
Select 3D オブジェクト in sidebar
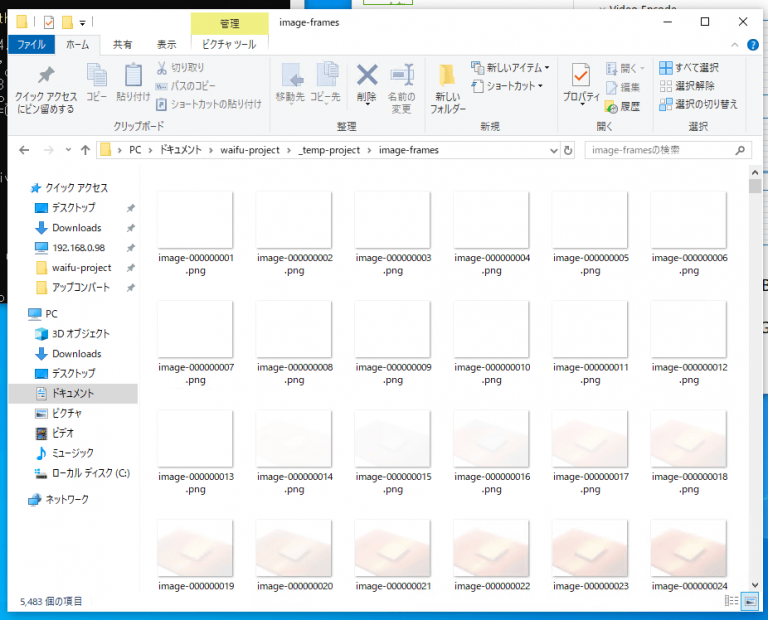(81, 334)
